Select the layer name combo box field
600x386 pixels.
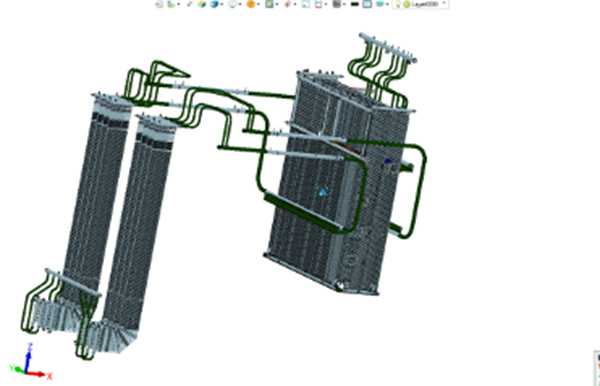tap(420, 4)
